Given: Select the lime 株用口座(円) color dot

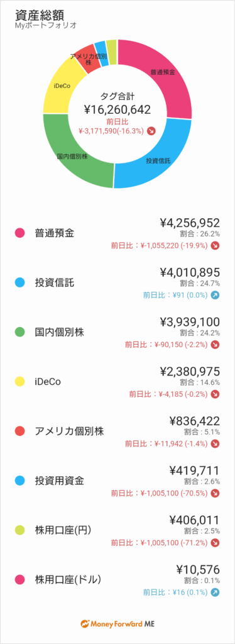Looking at the screenshot, I should (19, 530).
